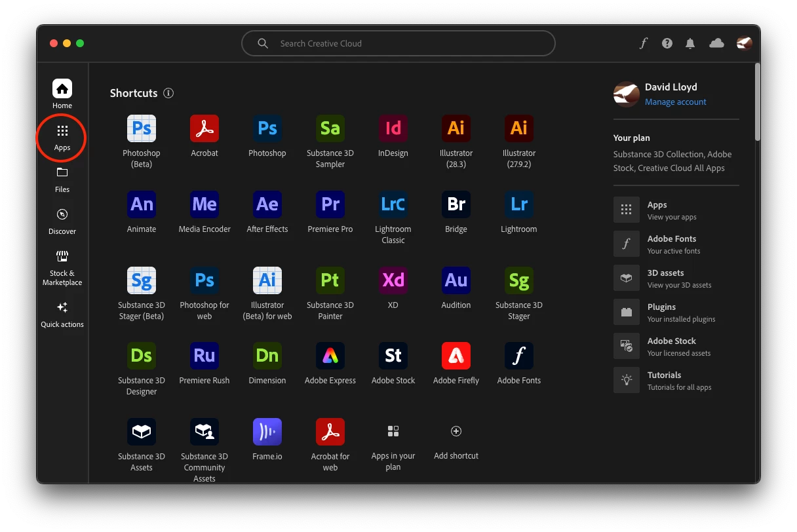
Task: Click the Manage account link
Action: pyautogui.click(x=676, y=102)
